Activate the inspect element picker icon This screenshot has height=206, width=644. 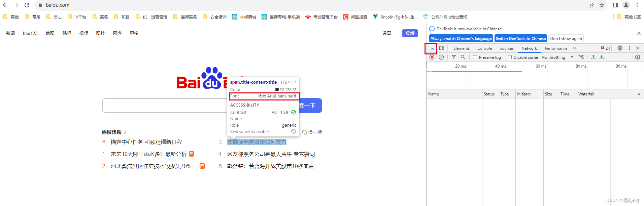click(x=432, y=48)
